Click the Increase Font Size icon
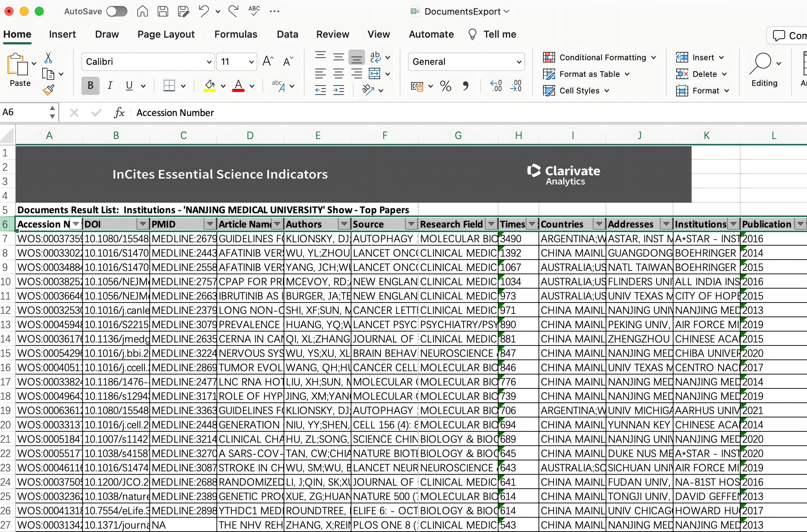807x532 pixels. tap(268, 61)
